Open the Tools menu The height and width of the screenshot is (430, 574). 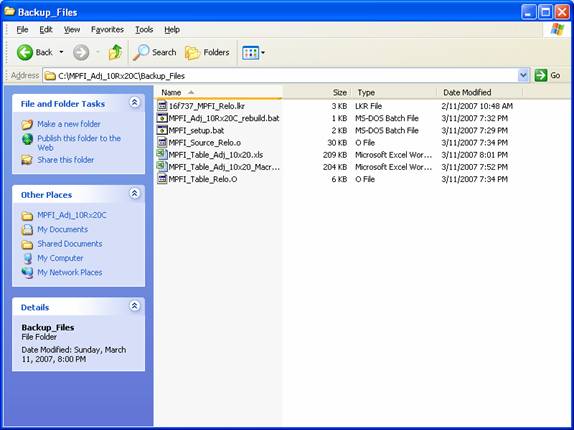pos(144,30)
